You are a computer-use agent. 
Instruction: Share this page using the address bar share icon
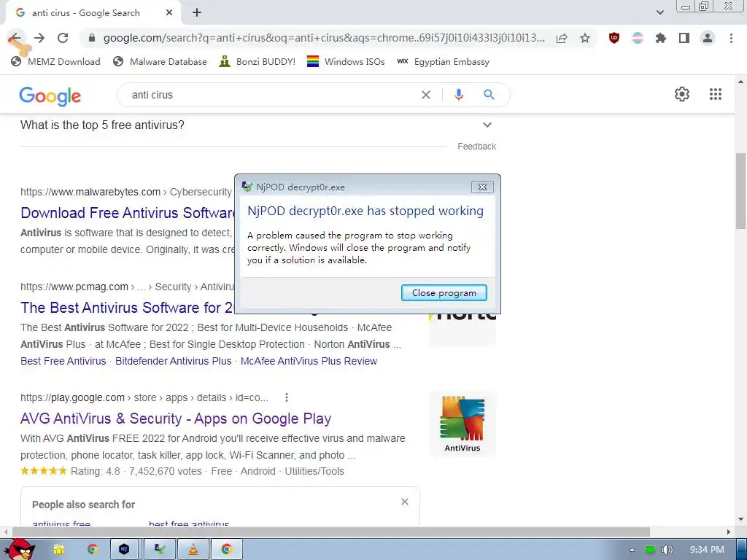pyautogui.click(x=562, y=39)
